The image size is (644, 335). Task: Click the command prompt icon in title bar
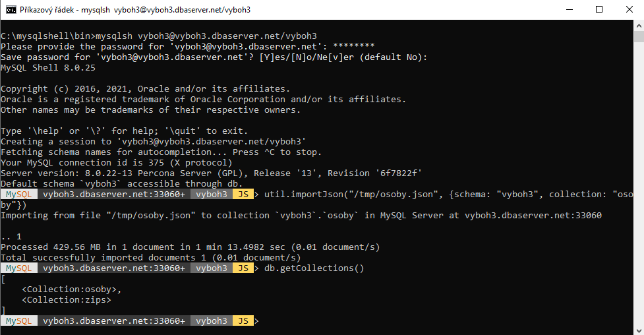pos(11,9)
